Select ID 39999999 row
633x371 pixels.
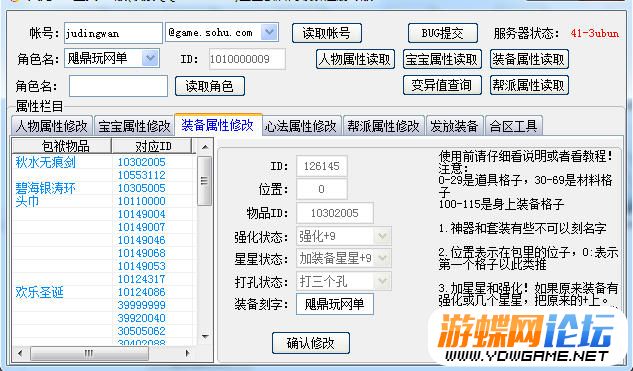pyautogui.click(x=141, y=305)
